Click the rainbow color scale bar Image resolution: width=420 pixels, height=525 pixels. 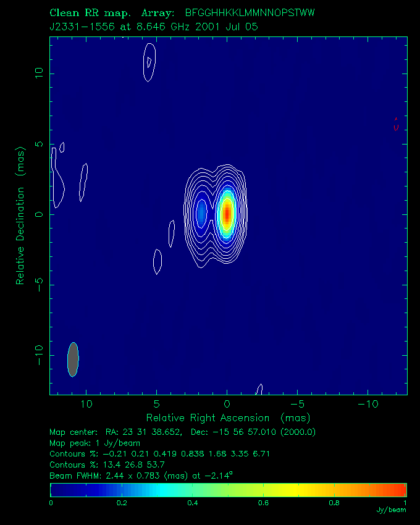pos(229,490)
